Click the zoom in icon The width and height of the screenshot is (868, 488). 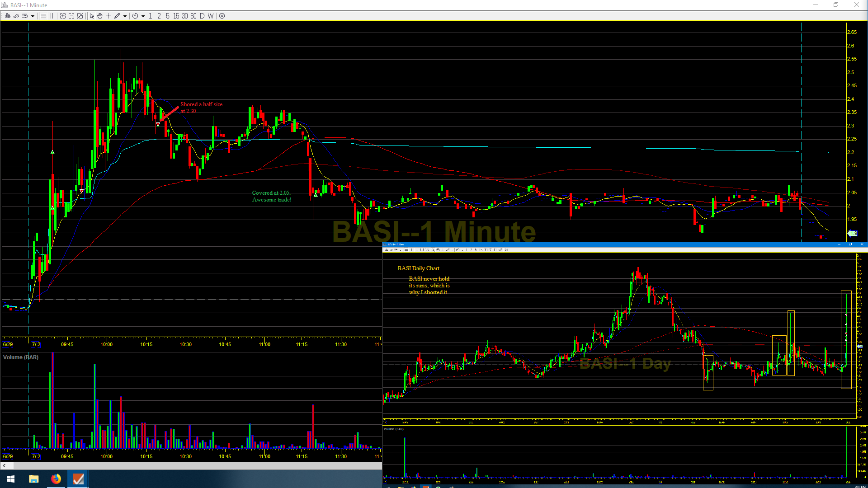tap(63, 16)
